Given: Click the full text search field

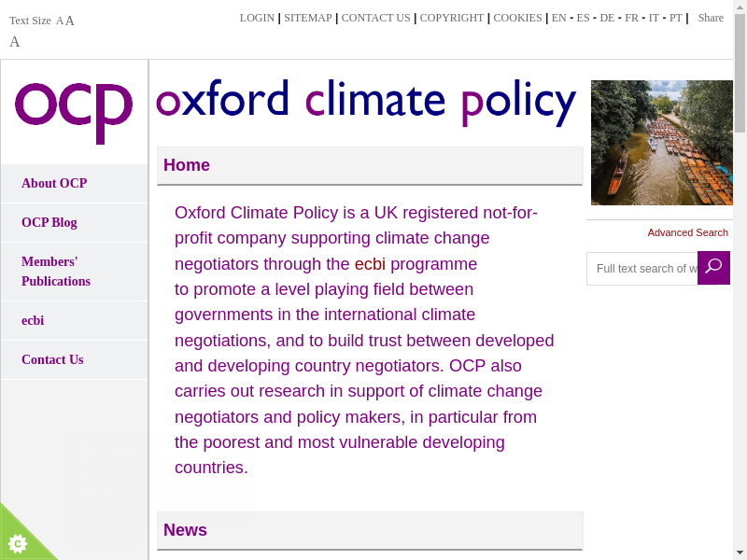Looking at the screenshot, I should click(x=644, y=269).
